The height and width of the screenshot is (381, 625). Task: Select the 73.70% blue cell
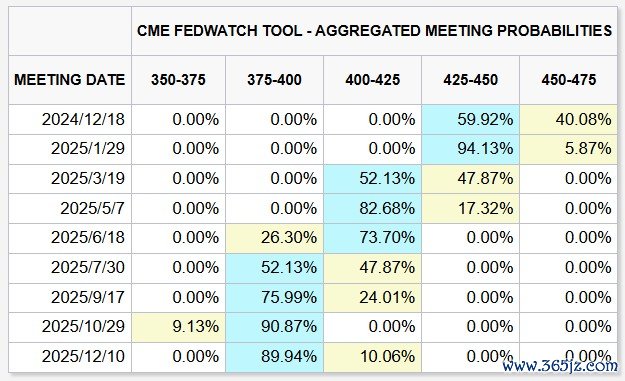[x=372, y=238]
